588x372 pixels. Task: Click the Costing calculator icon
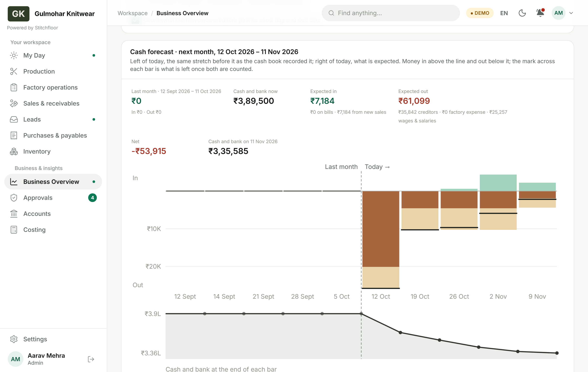(x=14, y=230)
